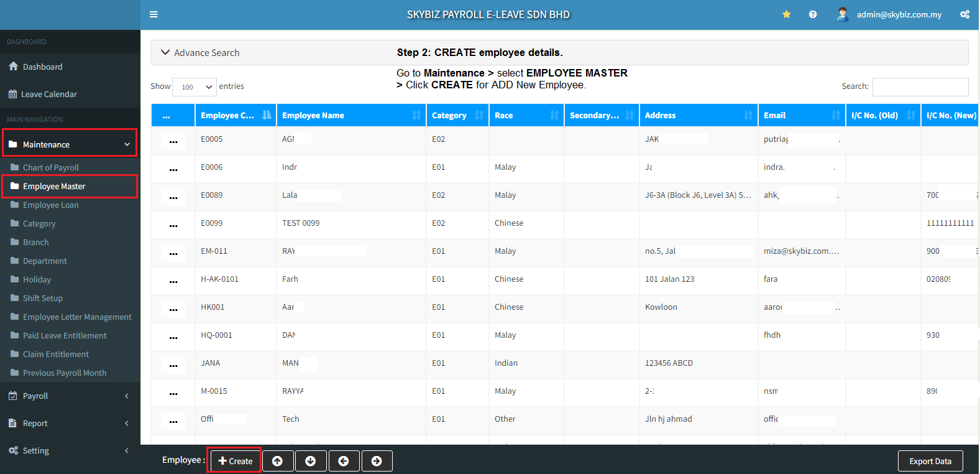Click the yellow star favorites icon
The height and width of the screenshot is (474, 980).
coord(786,14)
